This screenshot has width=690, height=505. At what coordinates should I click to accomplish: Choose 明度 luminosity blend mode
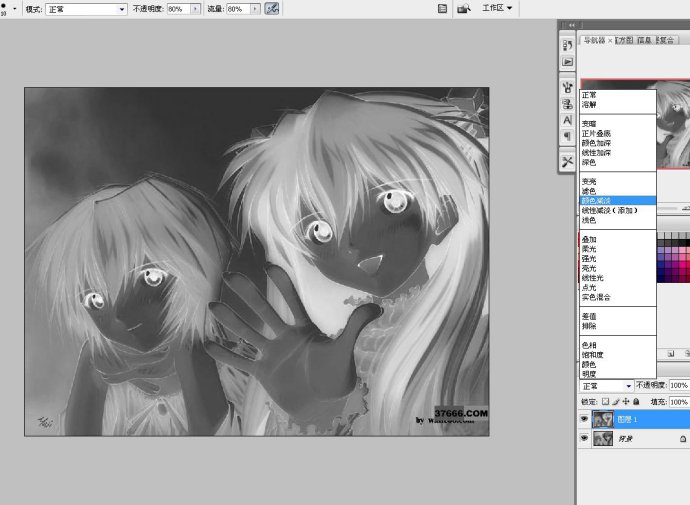pos(617,374)
